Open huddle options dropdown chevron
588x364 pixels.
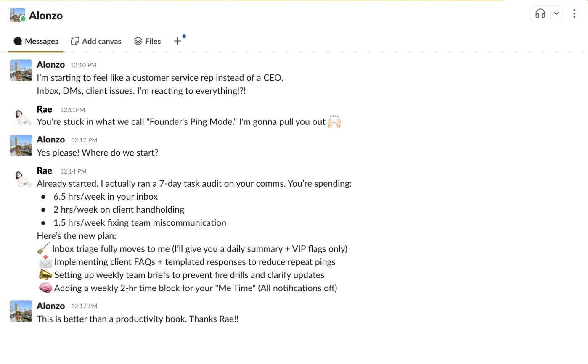click(x=556, y=14)
